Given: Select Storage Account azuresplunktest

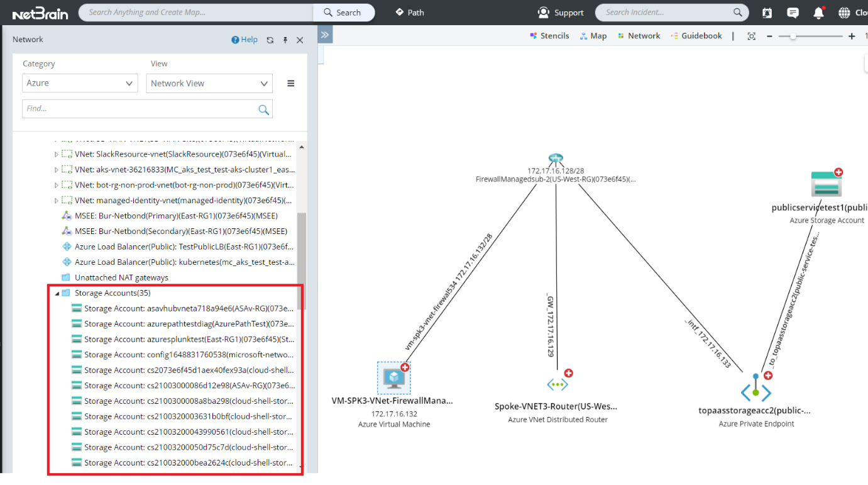Looking at the screenshot, I should [183, 339].
